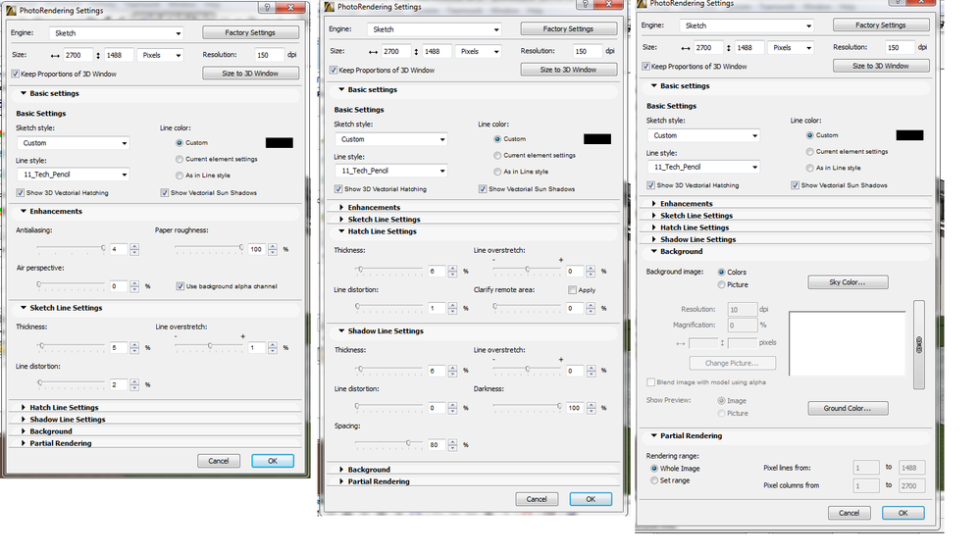This screenshot has height=553, width=980.
Task: Toggle Show Vectorial Sun Shadows in left dialog
Action: click(165, 192)
